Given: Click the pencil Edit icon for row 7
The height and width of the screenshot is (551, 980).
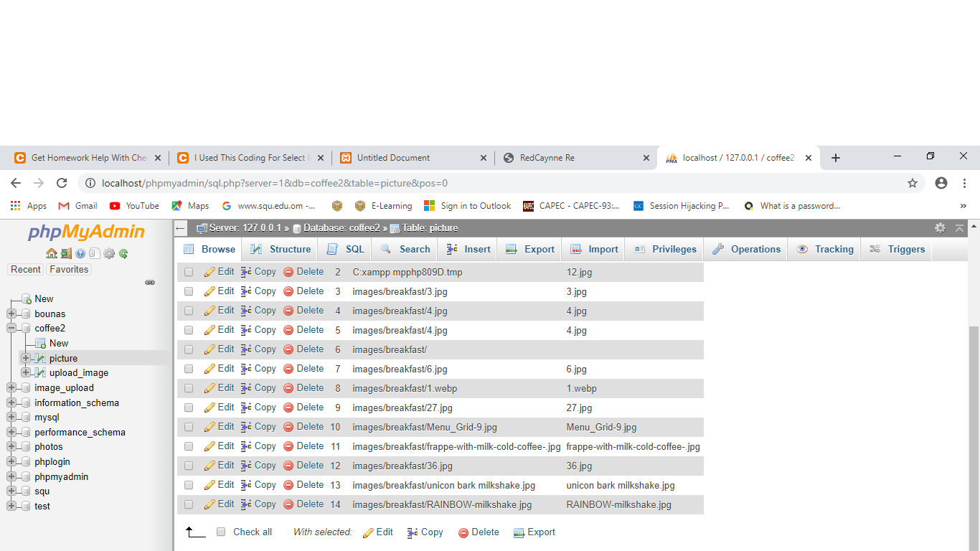Looking at the screenshot, I should [x=209, y=369].
